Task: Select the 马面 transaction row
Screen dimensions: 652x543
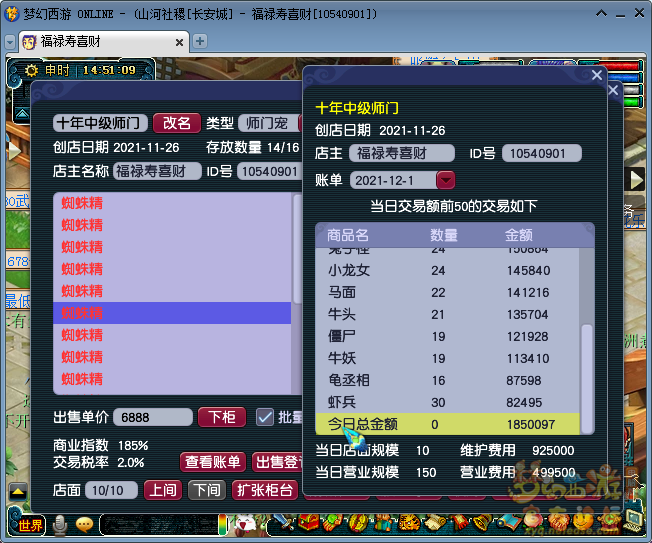Action: (447, 293)
